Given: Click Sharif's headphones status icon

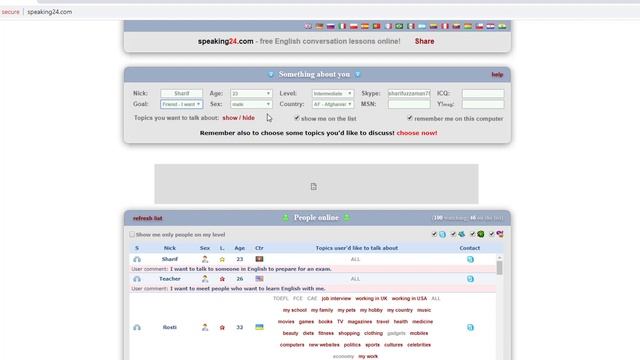Looking at the screenshot, I should [x=137, y=259].
